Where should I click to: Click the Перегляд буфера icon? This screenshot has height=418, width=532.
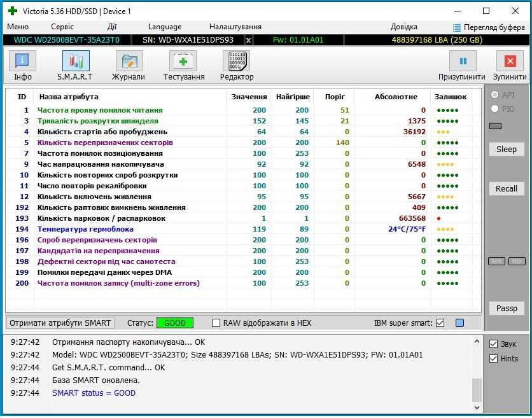pyautogui.click(x=457, y=27)
